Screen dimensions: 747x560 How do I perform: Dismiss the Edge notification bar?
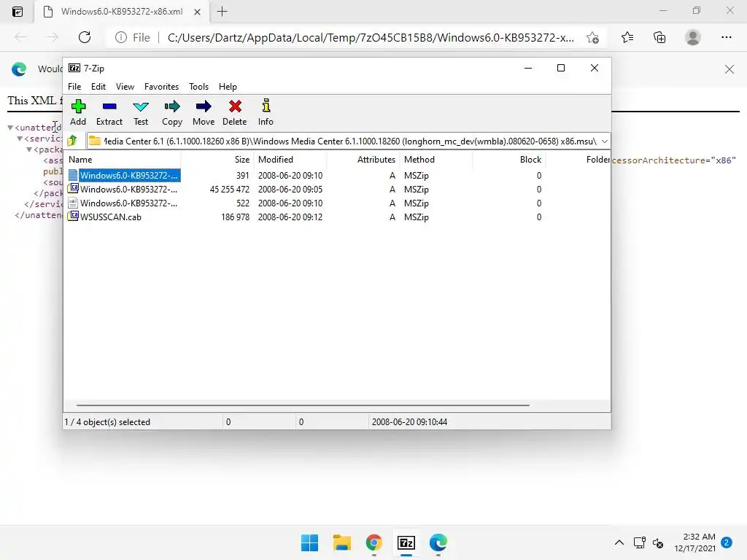point(729,69)
